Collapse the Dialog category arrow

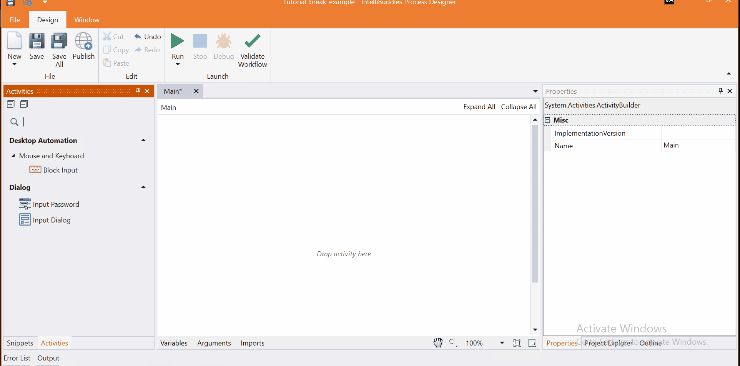[x=143, y=187]
